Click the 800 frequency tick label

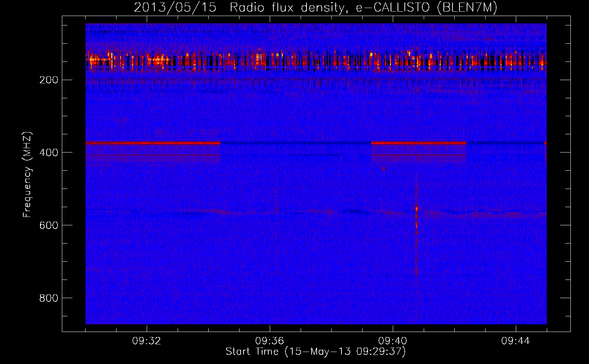point(48,298)
